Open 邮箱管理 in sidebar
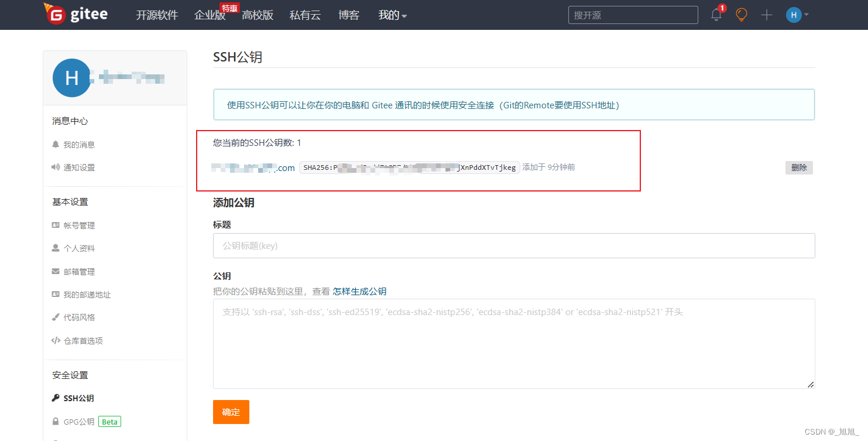Screen dimensions: 868x441 [79, 272]
